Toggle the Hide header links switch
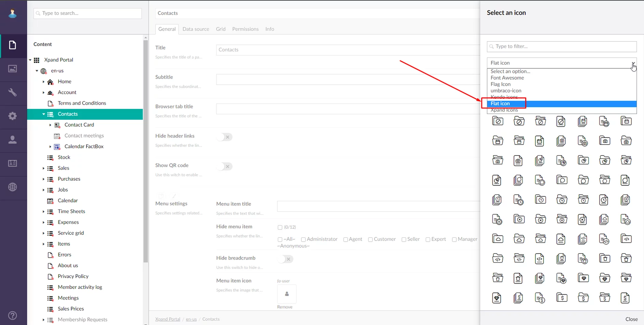644x325 pixels. 224,137
